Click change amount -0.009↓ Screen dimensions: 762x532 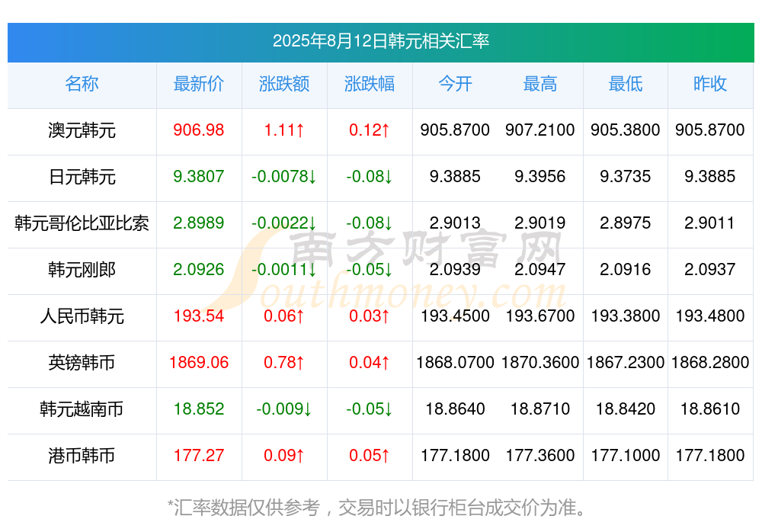284,409
